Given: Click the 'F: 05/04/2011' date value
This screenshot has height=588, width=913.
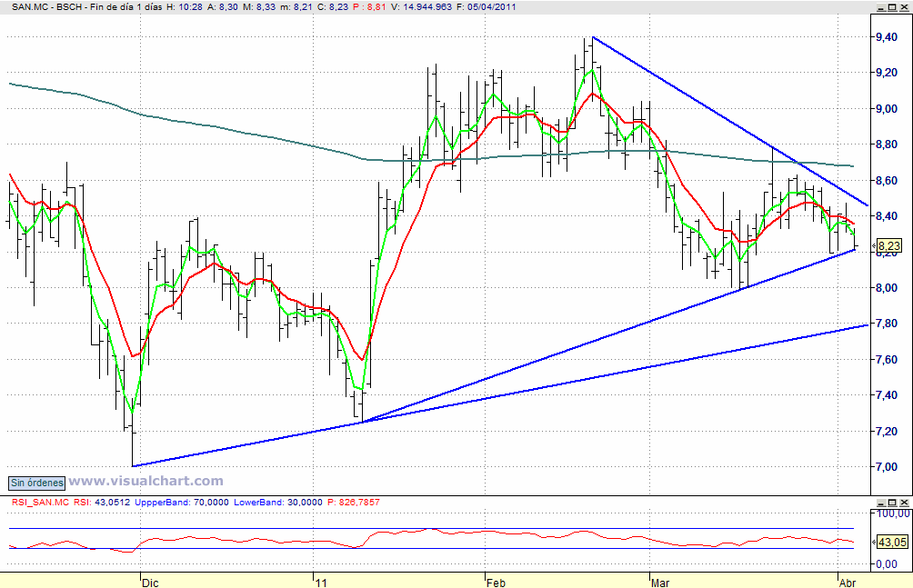Looking at the screenshot, I should pyautogui.click(x=487, y=7).
